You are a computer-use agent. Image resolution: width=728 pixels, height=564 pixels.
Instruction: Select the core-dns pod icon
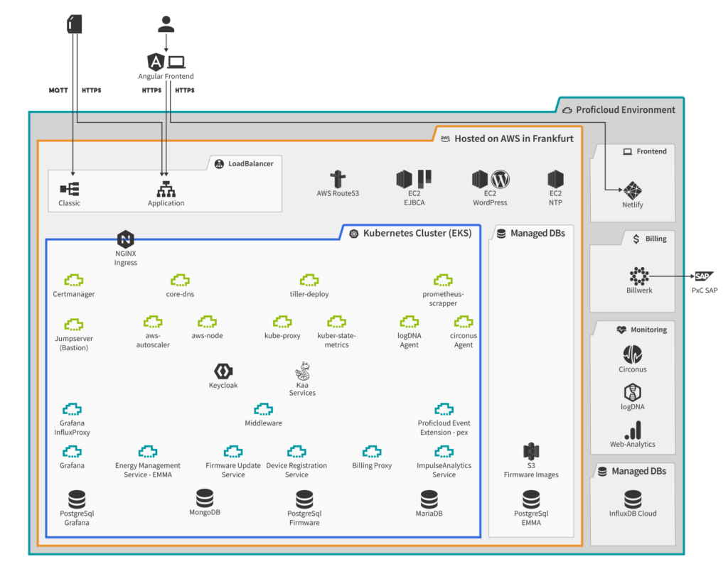pyautogui.click(x=180, y=280)
